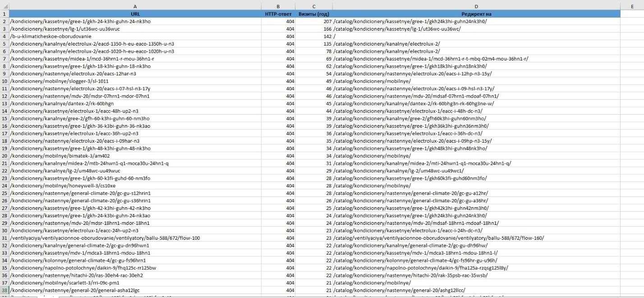Click the row 25 number header
644x298 pixels.
(x=4, y=193)
